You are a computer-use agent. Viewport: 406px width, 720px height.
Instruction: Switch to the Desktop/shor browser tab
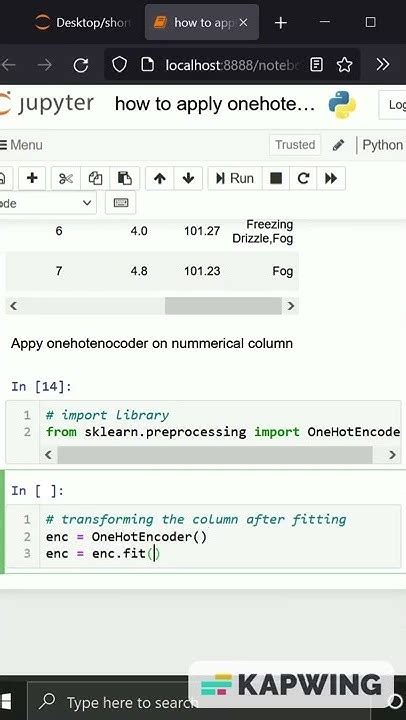coord(84,22)
